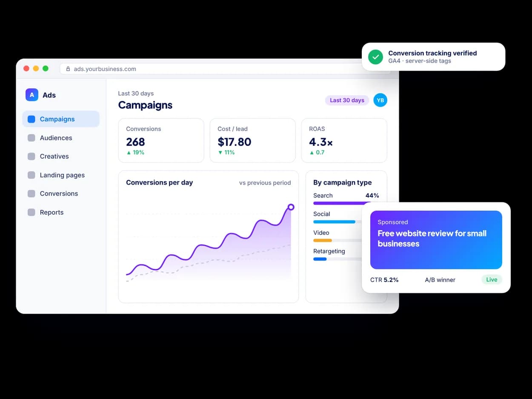The width and height of the screenshot is (532, 399).
Task: Open the Reports section
Action: click(61, 212)
